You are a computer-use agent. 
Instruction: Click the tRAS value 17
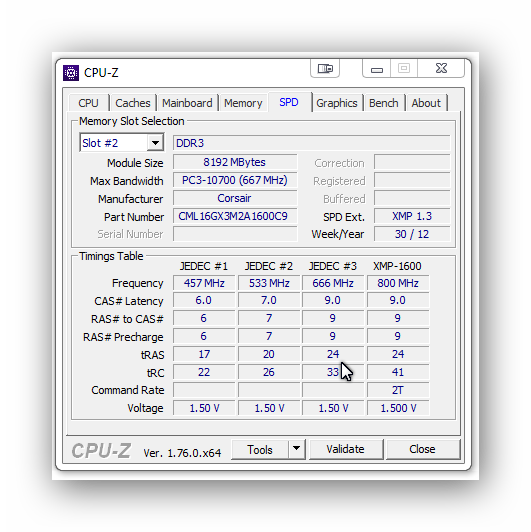(x=204, y=354)
